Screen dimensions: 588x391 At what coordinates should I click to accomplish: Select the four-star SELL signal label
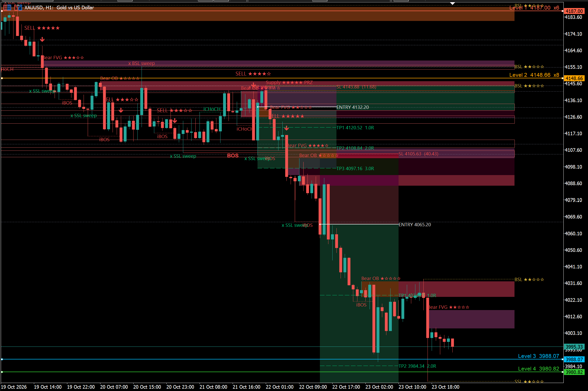pos(253,74)
